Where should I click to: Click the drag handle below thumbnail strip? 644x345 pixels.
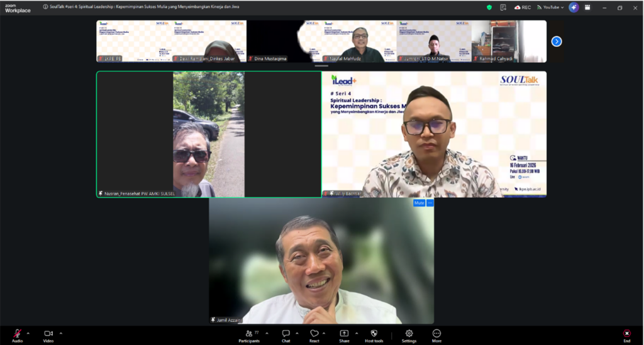[x=321, y=65]
